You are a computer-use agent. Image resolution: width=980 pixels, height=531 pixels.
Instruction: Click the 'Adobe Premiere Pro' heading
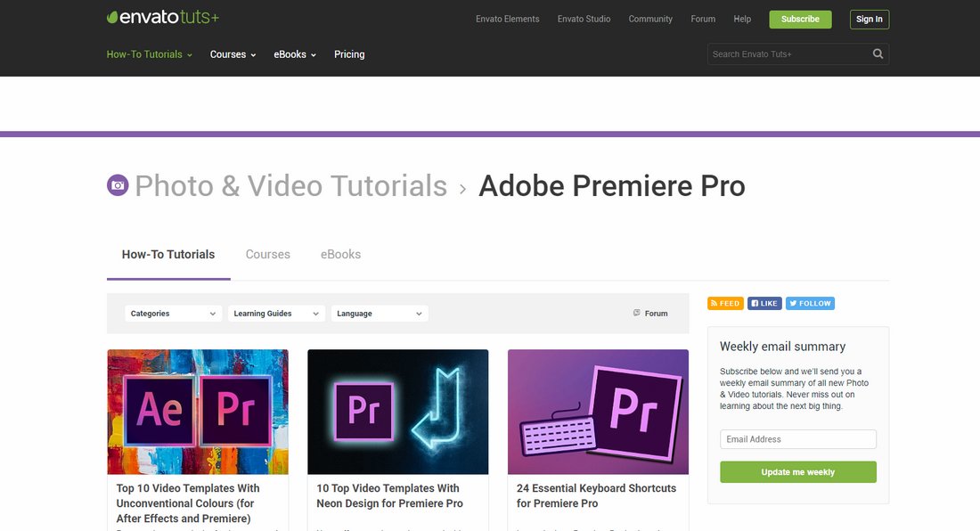tap(612, 185)
